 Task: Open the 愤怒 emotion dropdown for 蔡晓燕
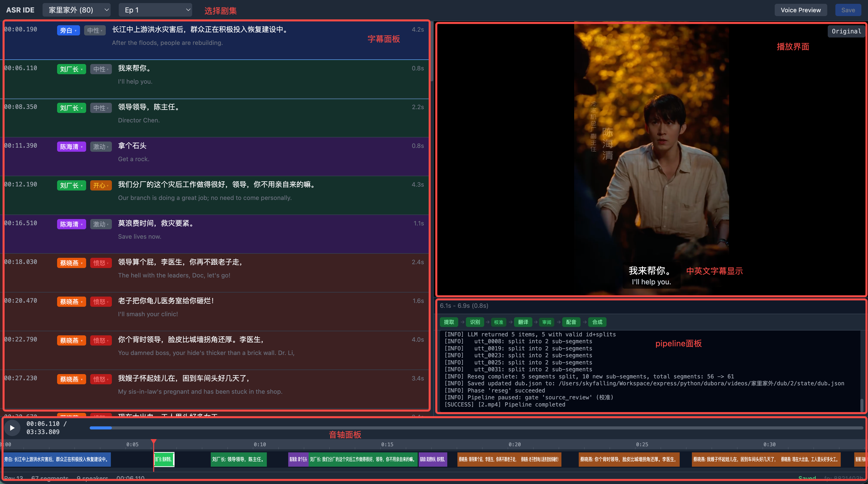pos(101,263)
